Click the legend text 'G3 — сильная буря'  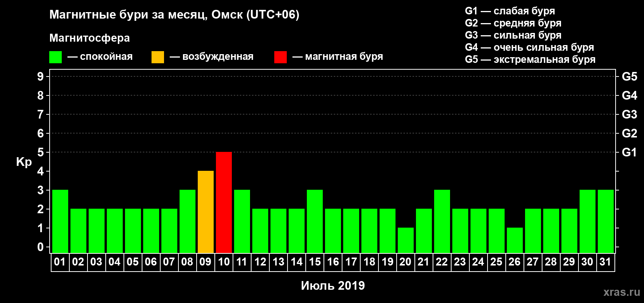[x=513, y=35]
